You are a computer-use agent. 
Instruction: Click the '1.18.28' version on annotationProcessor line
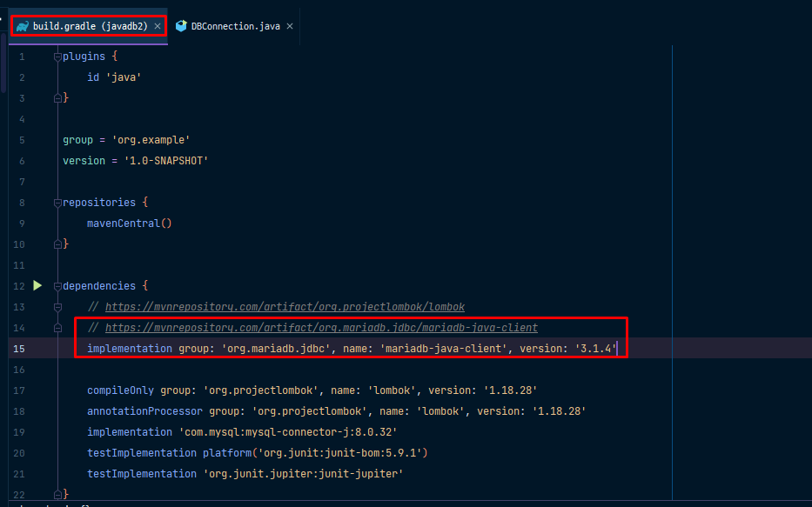pyautogui.click(x=559, y=410)
